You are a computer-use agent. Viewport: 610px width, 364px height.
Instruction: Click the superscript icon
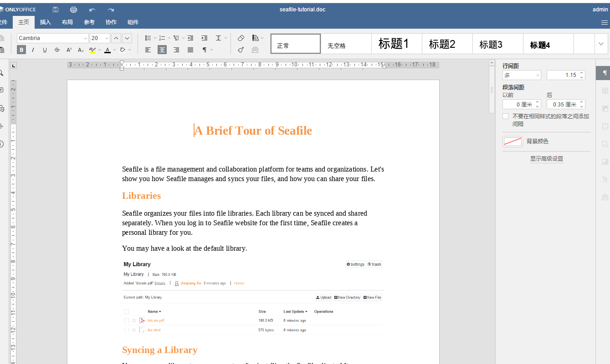click(x=69, y=50)
